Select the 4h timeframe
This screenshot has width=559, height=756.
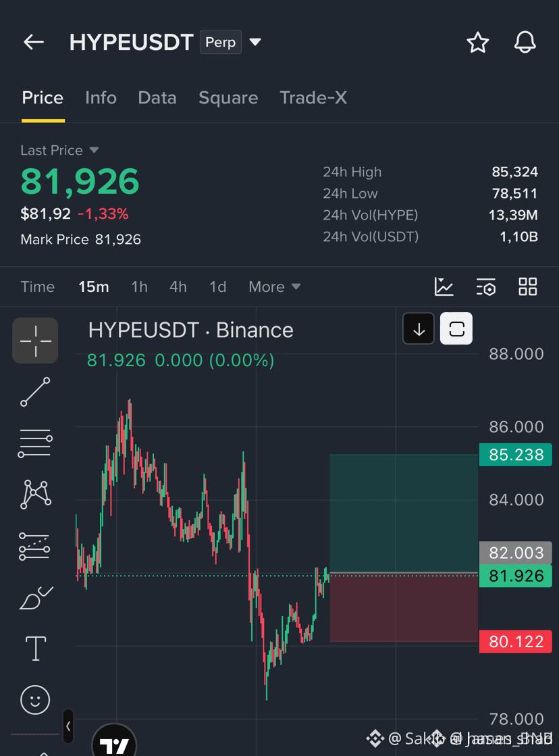click(178, 287)
